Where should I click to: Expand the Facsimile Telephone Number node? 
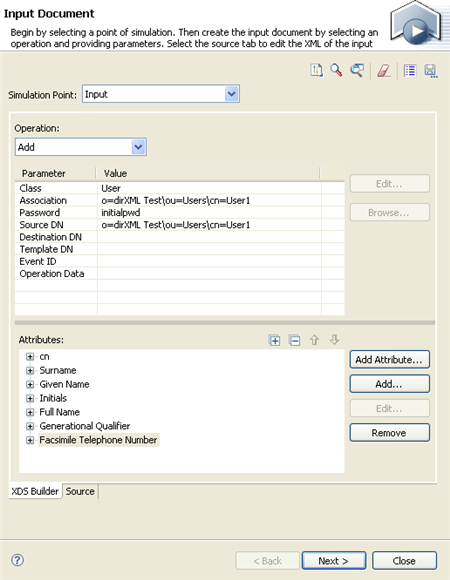(x=30, y=440)
